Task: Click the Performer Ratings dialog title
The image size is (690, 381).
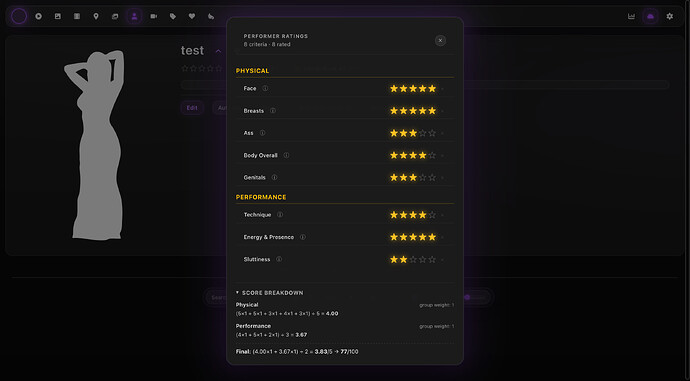Action: tap(276, 36)
